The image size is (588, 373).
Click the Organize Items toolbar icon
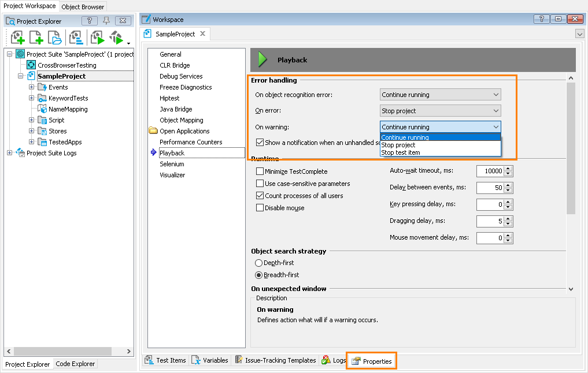pos(75,38)
